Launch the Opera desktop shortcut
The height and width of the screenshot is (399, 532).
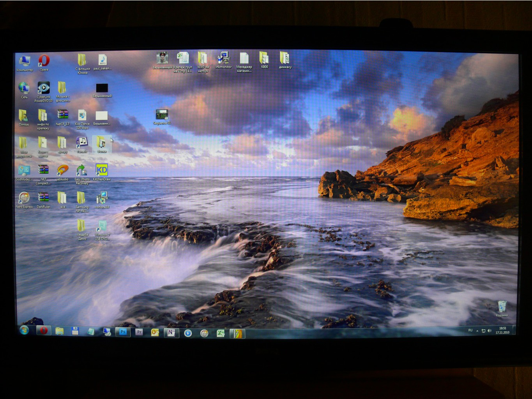click(x=44, y=63)
